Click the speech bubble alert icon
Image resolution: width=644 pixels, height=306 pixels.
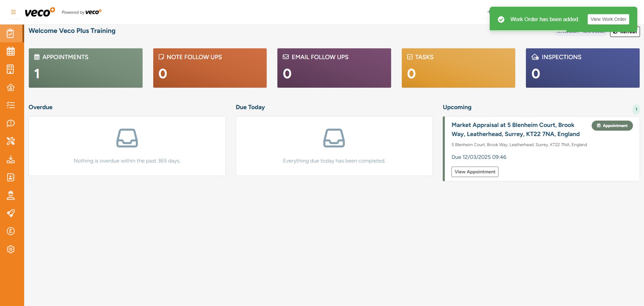coord(11,123)
